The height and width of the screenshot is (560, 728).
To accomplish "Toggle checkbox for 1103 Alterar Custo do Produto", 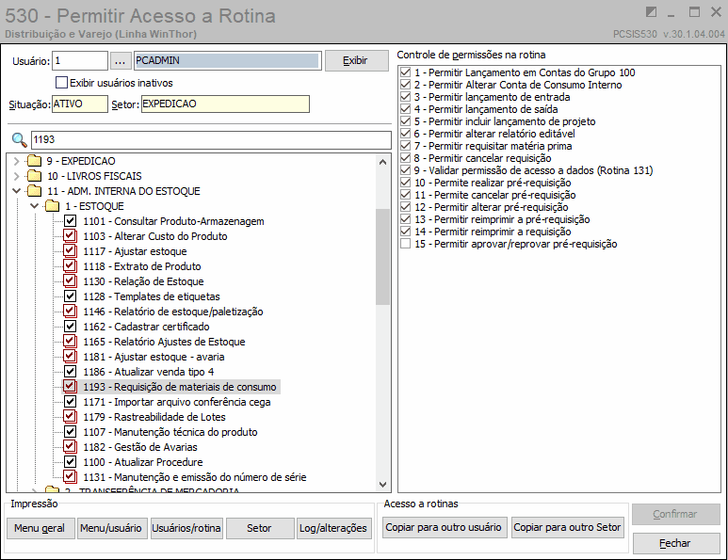I will pos(70,235).
